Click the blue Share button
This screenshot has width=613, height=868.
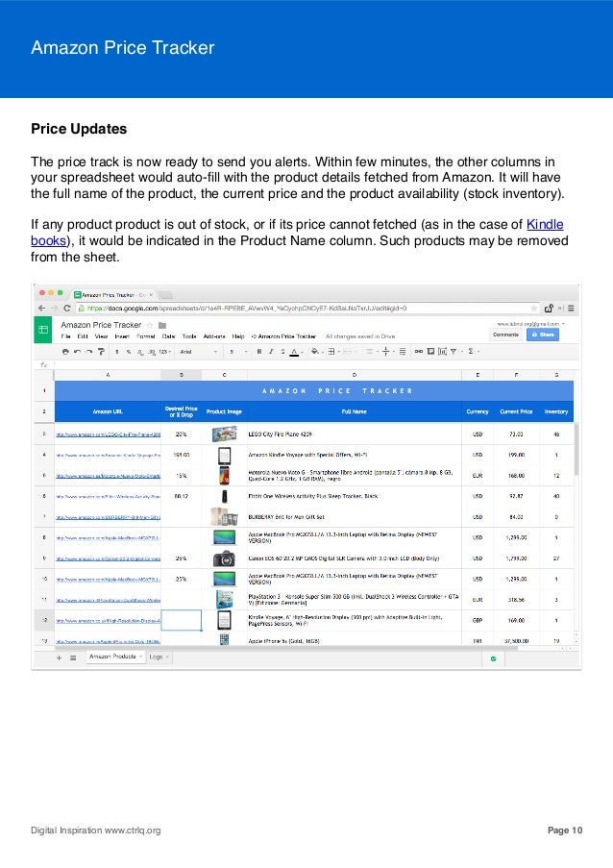pyautogui.click(x=542, y=335)
